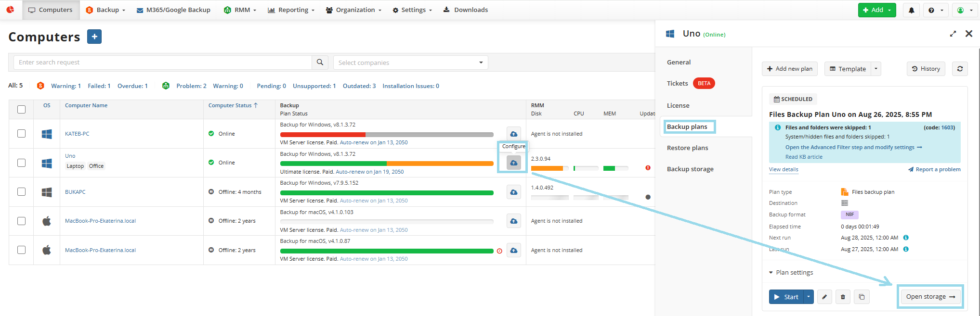
Task: Open the Select companies dropdown
Action: pos(411,63)
